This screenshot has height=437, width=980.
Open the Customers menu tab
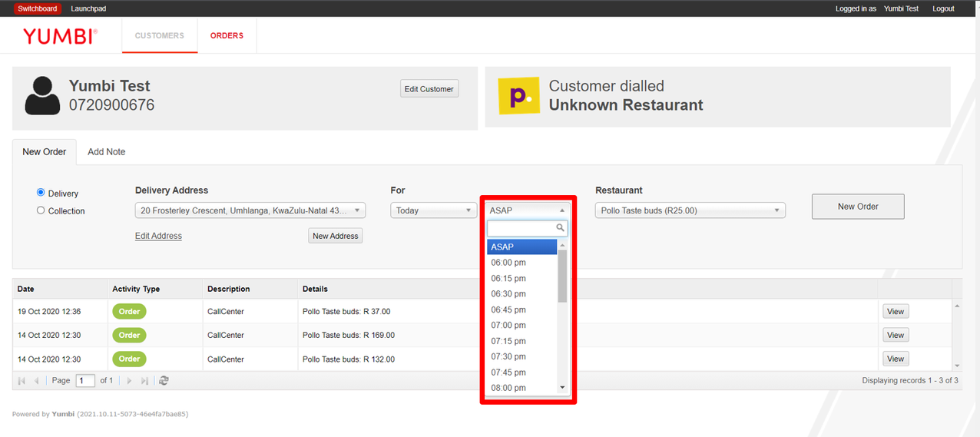[160, 35]
